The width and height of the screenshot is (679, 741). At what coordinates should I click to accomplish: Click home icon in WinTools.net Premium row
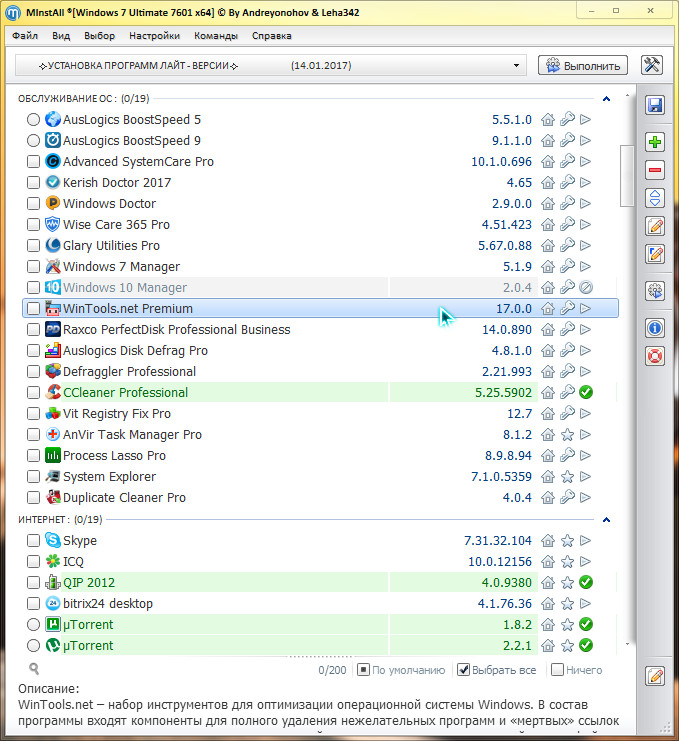[x=548, y=309]
